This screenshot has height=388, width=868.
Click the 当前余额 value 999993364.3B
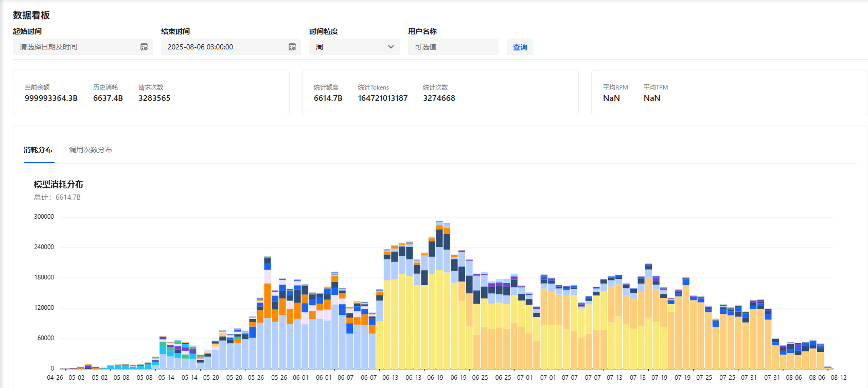[x=51, y=98]
